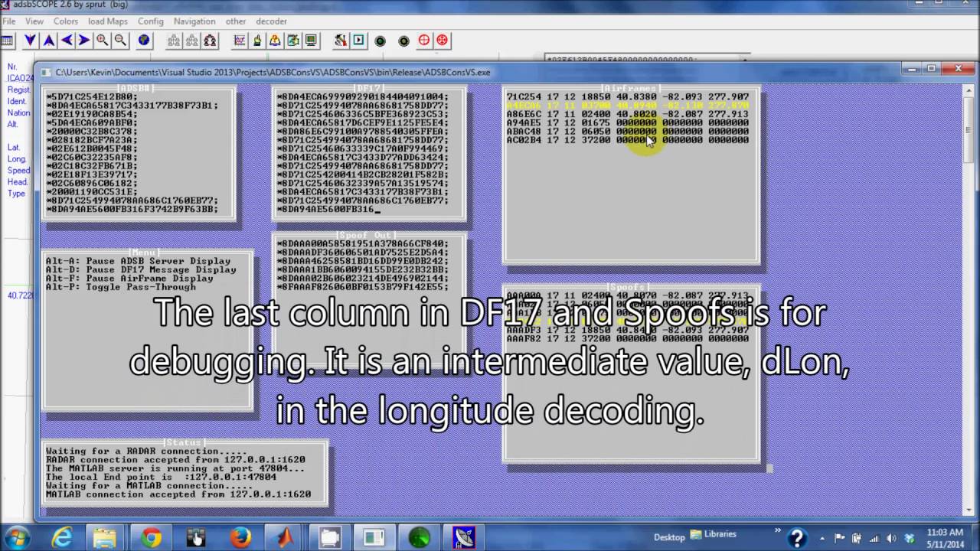Screen dimensions: 980x551
Task: Click the hand pointer toolbar icon
Action: 257,41
